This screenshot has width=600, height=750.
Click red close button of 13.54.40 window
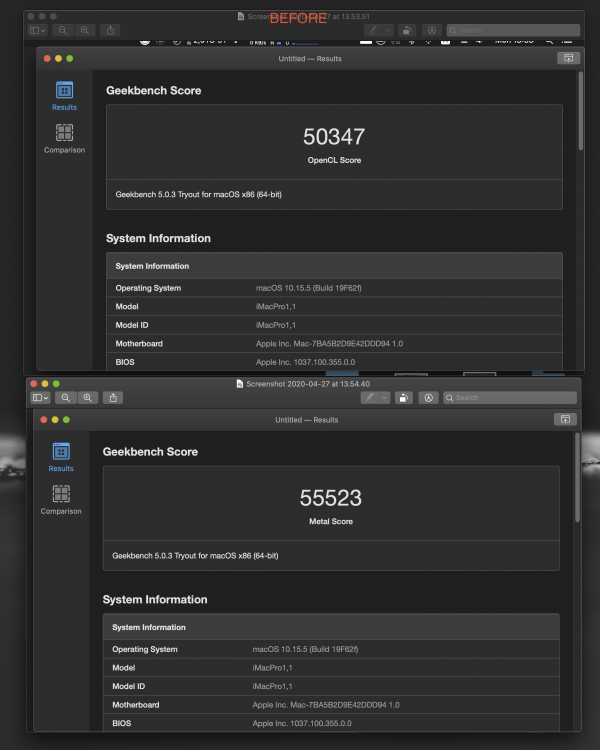click(x=33, y=384)
